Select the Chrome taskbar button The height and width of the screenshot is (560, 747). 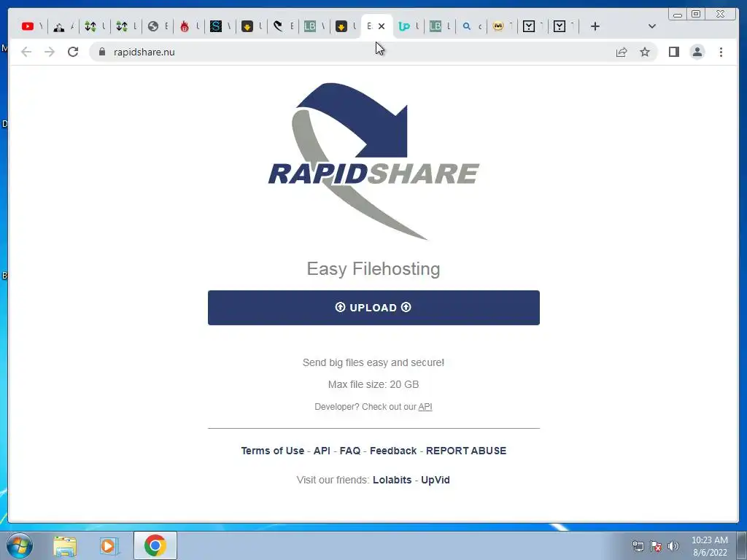point(155,545)
